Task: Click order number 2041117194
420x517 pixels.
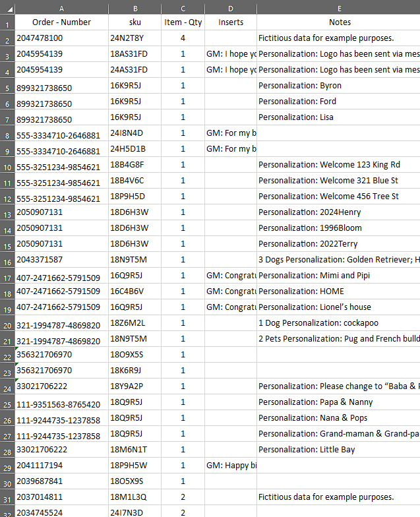Action: [x=61, y=466]
